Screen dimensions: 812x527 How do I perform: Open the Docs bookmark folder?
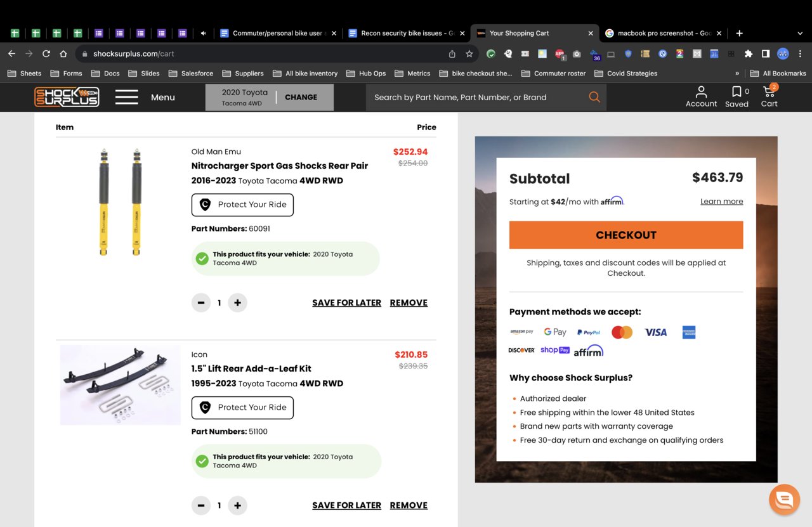tap(105, 74)
